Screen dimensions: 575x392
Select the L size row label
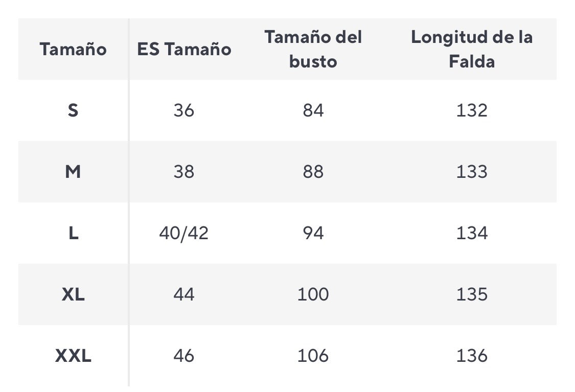[73, 233]
